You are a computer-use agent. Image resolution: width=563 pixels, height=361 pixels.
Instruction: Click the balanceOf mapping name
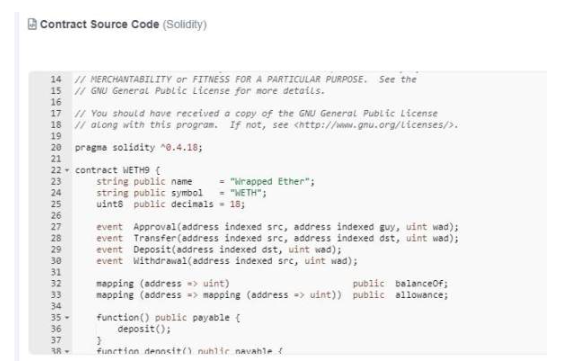coord(419,284)
